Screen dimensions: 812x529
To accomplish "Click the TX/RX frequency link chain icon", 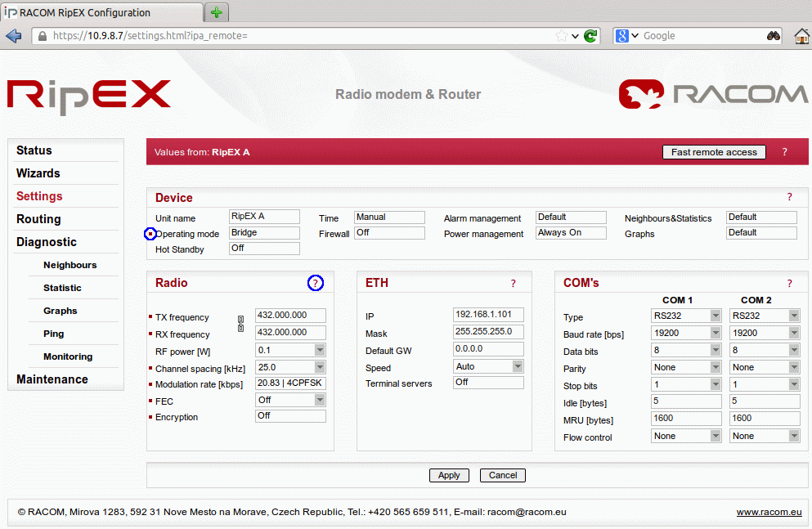I will (240, 324).
